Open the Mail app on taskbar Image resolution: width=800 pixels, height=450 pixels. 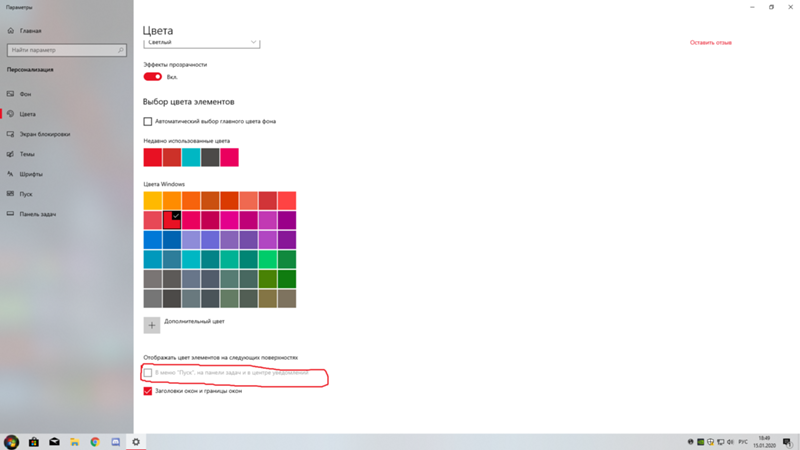tap(54, 442)
